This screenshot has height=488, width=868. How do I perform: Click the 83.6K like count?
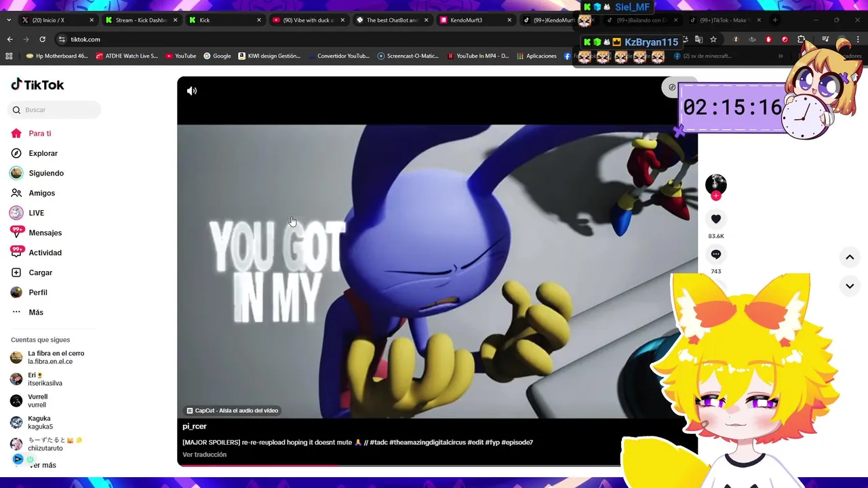click(716, 236)
